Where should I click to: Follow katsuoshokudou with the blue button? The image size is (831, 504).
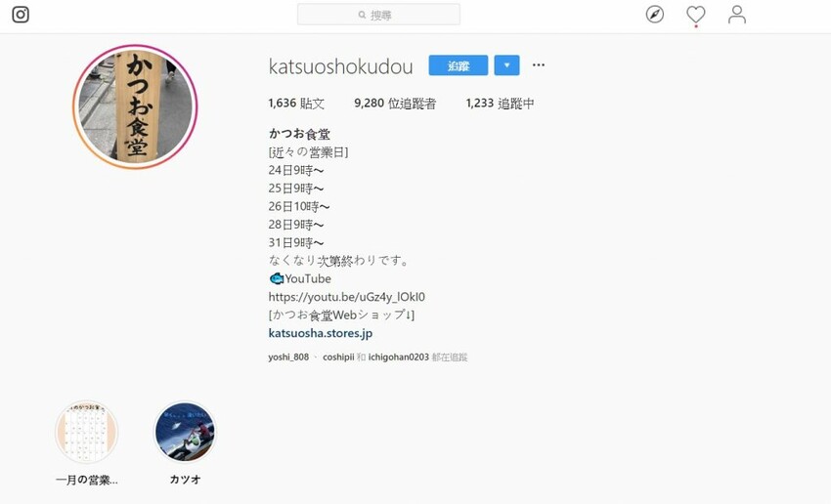pos(458,65)
